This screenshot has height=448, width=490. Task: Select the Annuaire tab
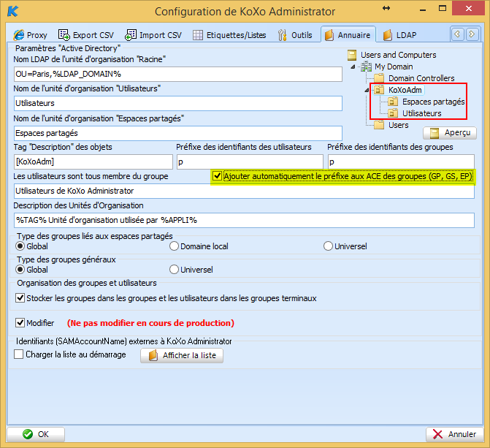[348, 35]
